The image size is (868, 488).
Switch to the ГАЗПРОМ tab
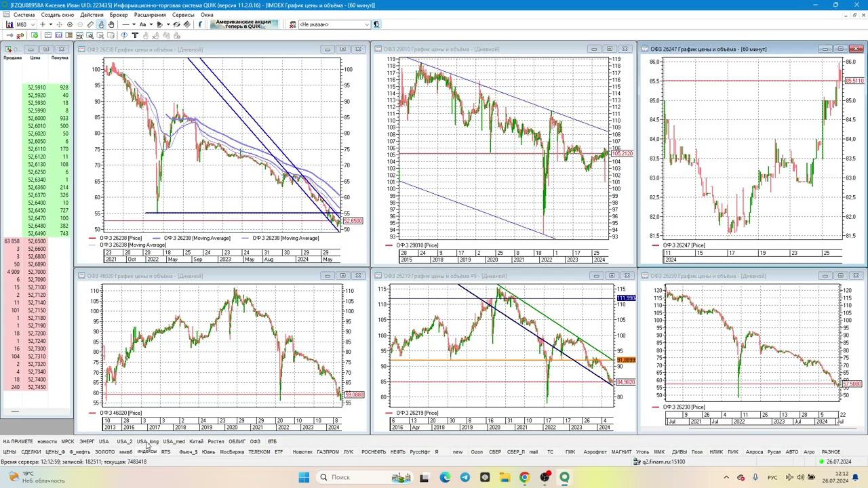click(x=328, y=452)
